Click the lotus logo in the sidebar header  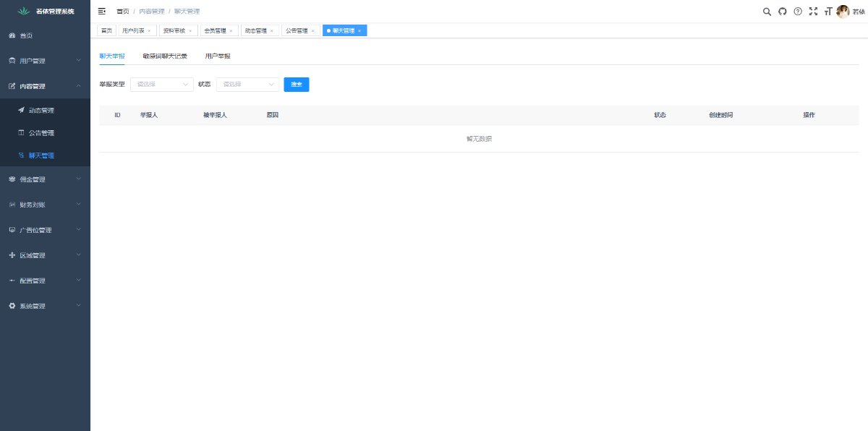25,12
